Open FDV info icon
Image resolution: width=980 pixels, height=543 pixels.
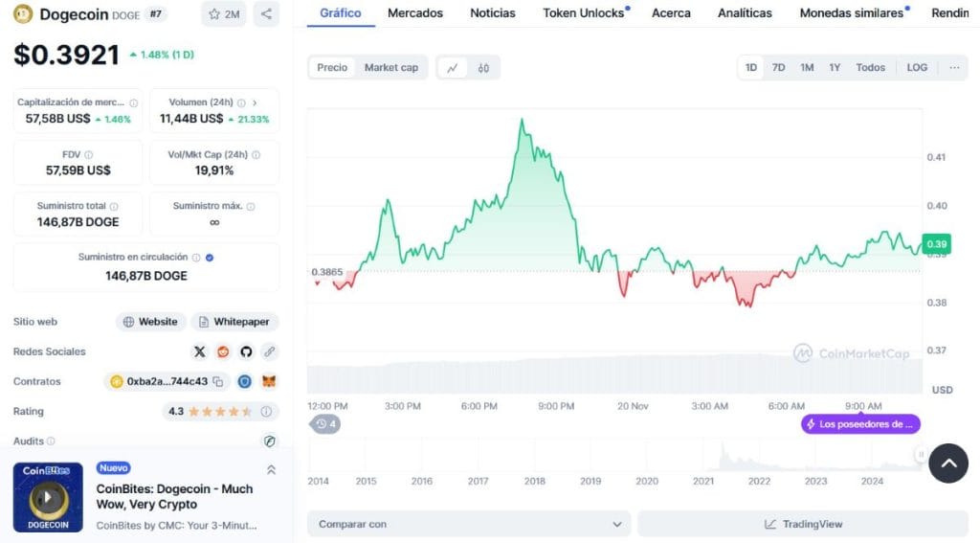(x=89, y=154)
